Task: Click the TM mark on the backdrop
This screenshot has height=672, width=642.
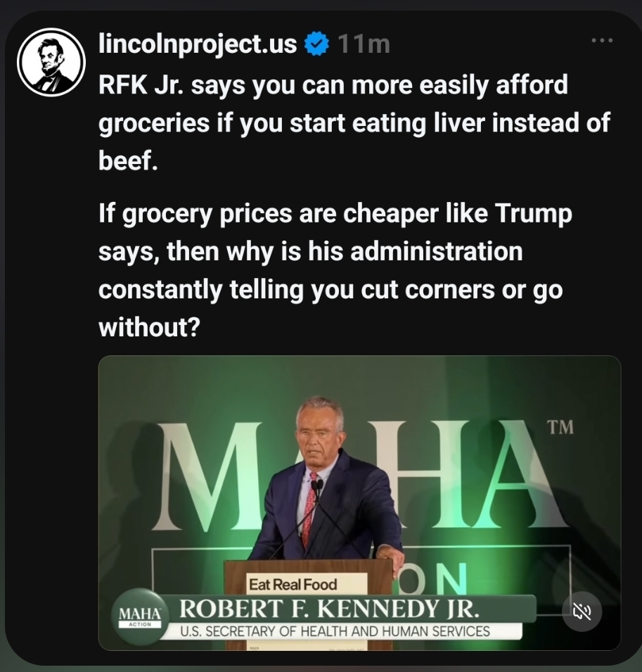Action: click(559, 427)
